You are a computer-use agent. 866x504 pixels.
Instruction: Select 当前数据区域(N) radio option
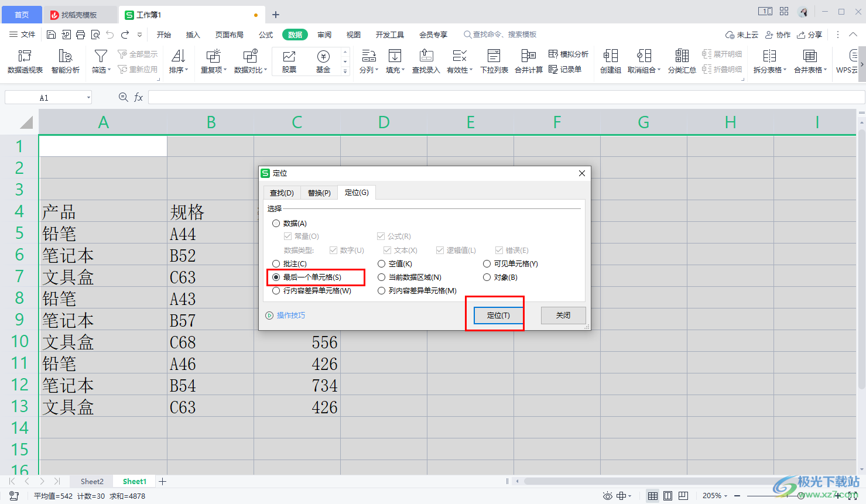coord(410,277)
